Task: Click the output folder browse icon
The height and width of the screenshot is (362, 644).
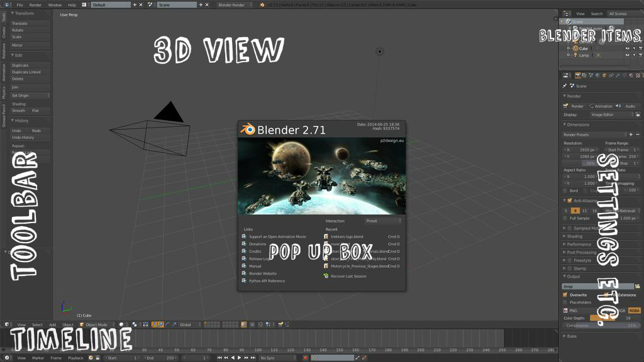Action: tap(638, 287)
